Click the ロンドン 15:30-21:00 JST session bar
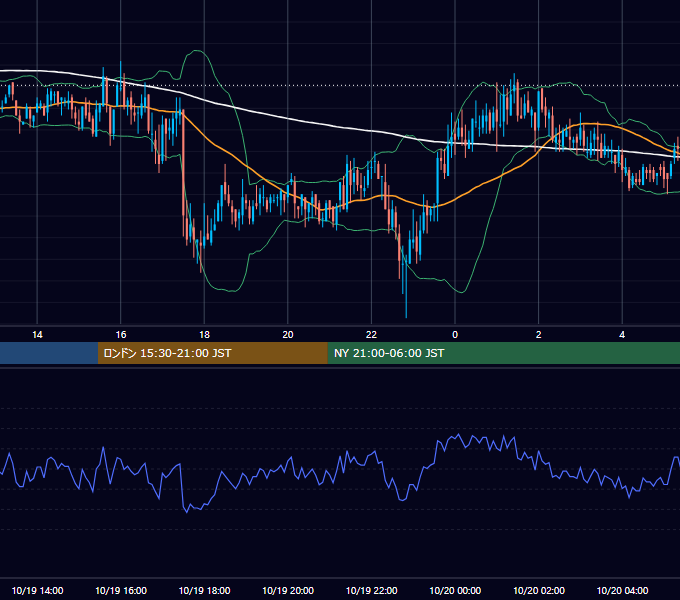 click(x=212, y=353)
